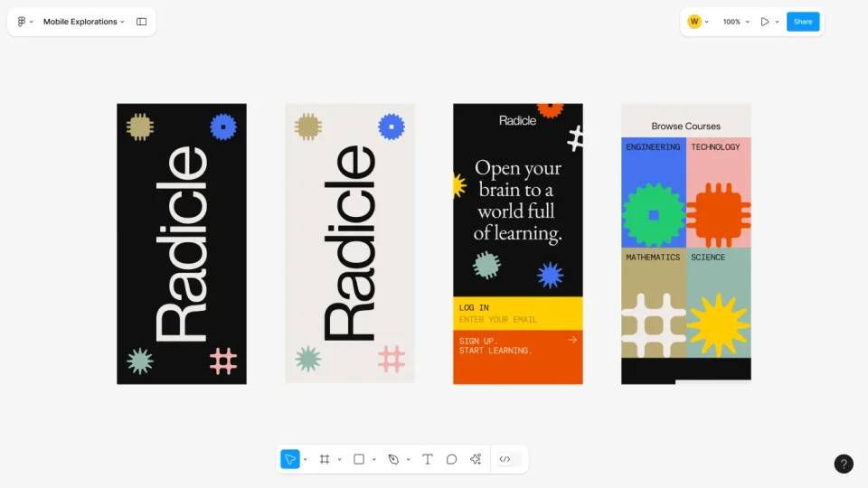Click the blue gear shape on black frame

tap(223, 127)
